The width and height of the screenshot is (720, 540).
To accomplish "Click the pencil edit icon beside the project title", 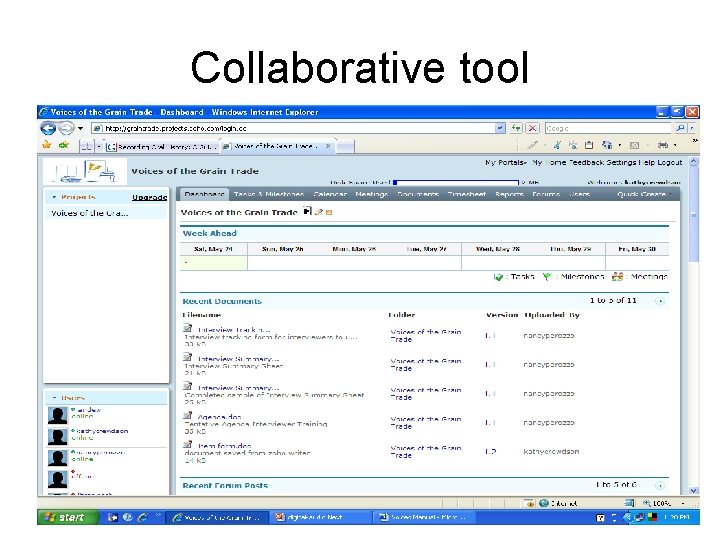I will pyautogui.click(x=319, y=212).
